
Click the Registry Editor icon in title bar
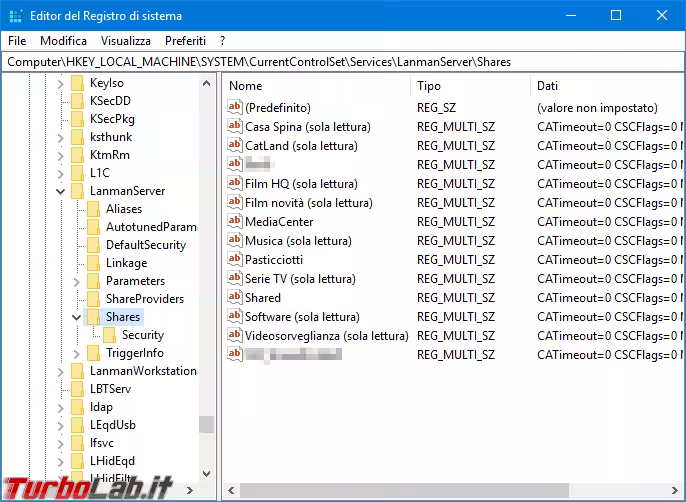(15, 15)
